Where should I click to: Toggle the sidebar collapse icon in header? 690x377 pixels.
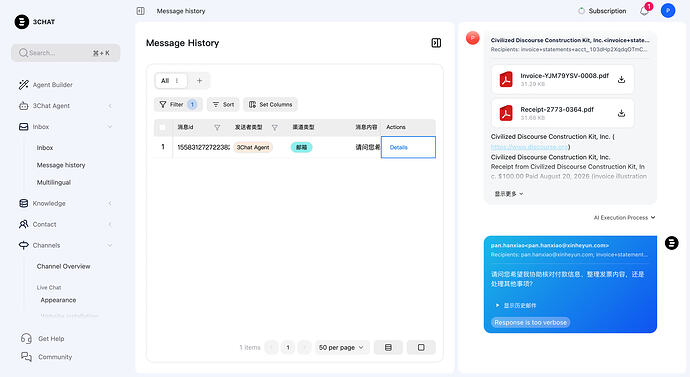(x=140, y=11)
